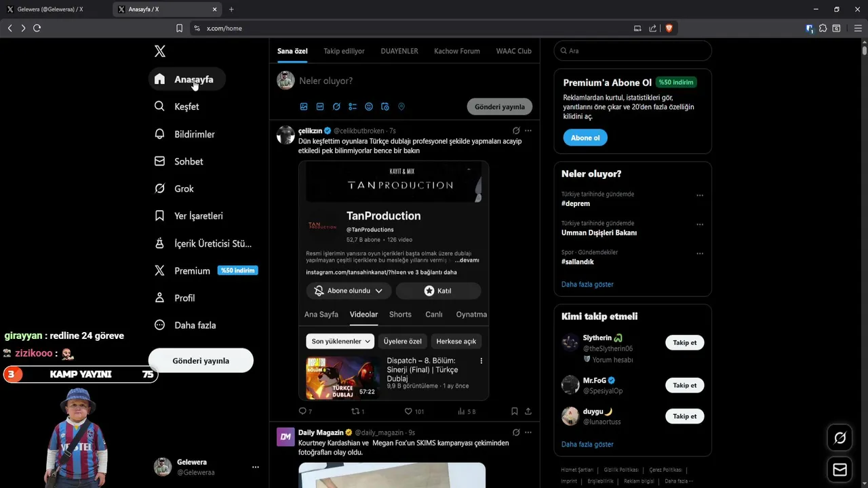Open TanProduction image in çelikzın's post
This screenshot has width=868, height=488.
393,280
